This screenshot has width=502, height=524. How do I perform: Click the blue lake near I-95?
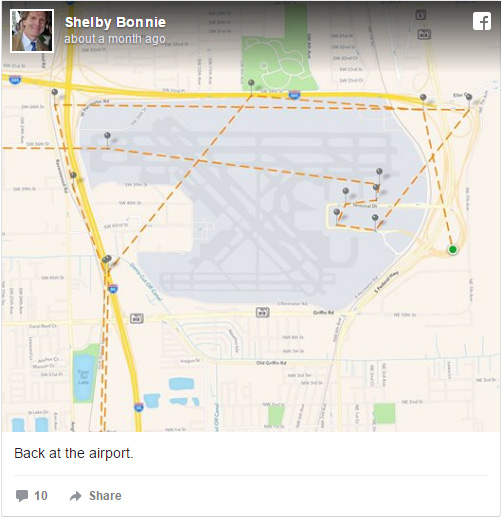[83, 377]
